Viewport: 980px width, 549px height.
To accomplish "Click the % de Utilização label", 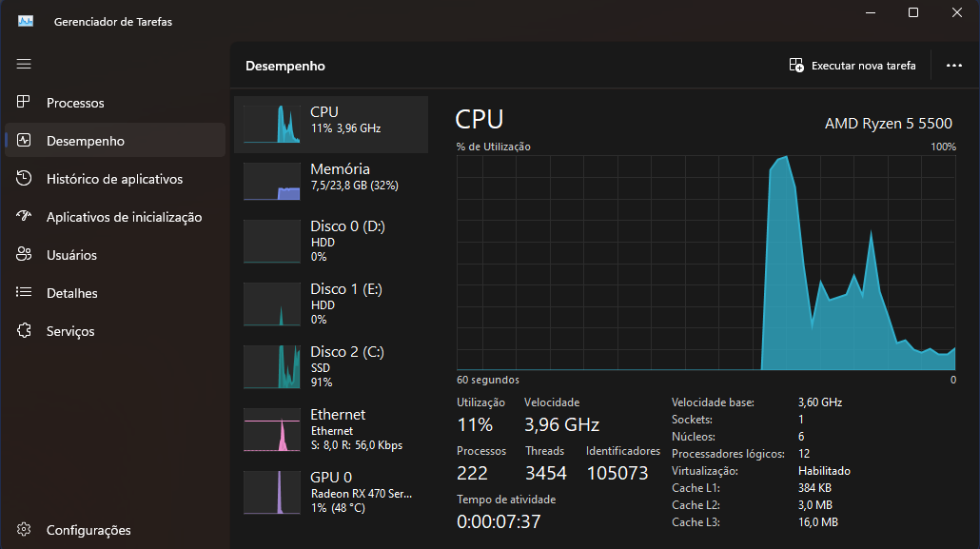I will [493, 147].
